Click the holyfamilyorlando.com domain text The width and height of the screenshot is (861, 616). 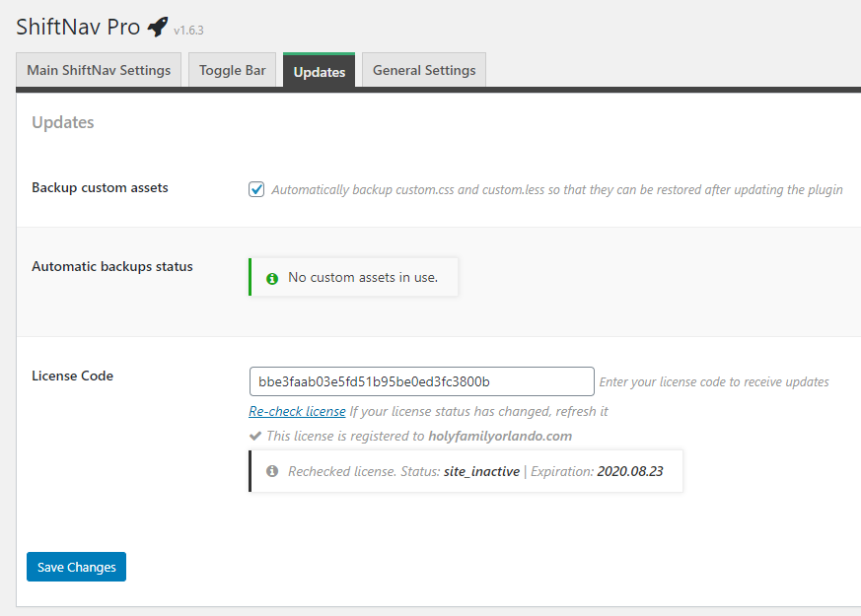pyautogui.click(x=500, y=436)
